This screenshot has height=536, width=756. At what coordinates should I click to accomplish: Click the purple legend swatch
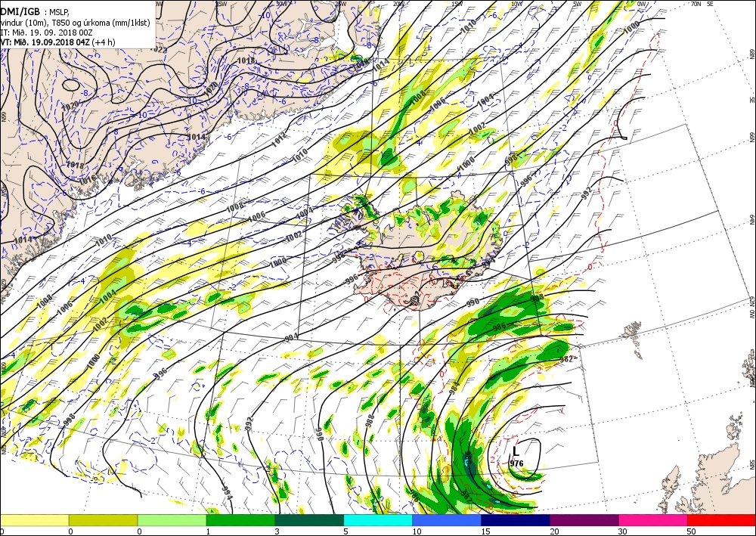pos(584,520)
